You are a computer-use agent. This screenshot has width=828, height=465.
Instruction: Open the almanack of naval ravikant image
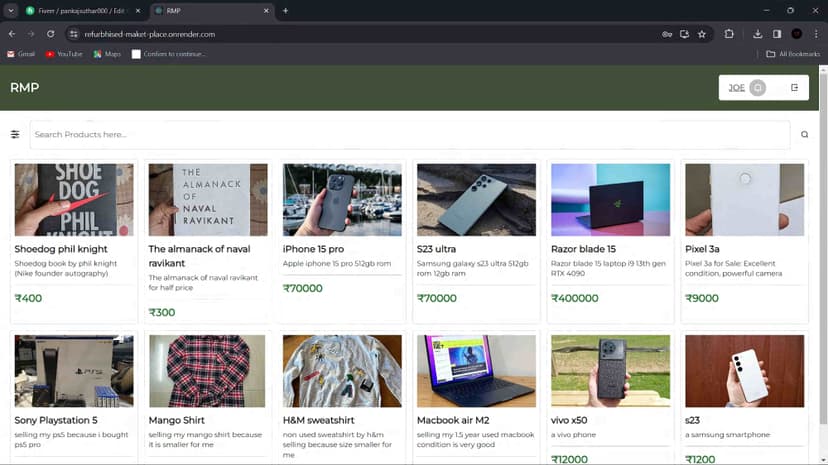[208, 200]
